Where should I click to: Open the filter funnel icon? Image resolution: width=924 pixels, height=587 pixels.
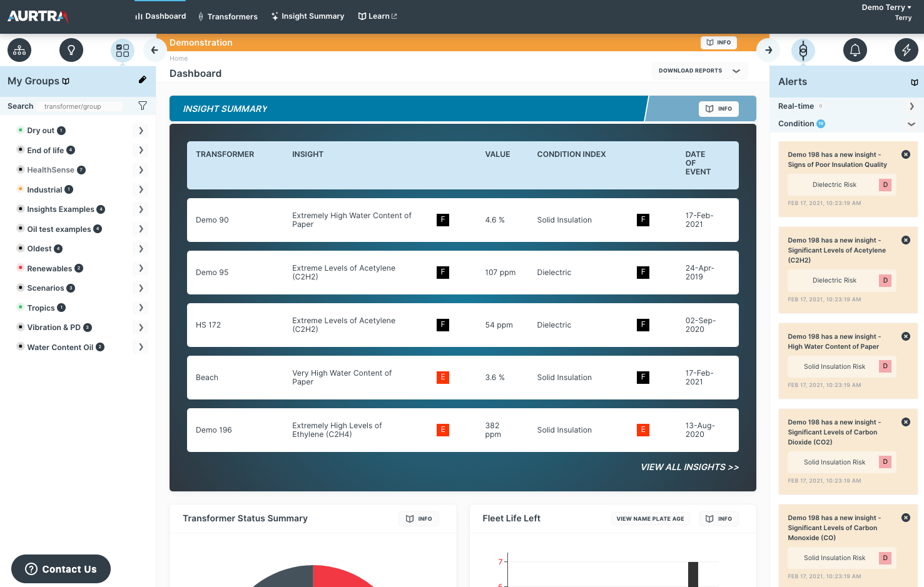pyautogui.click(x=143, y=106)
